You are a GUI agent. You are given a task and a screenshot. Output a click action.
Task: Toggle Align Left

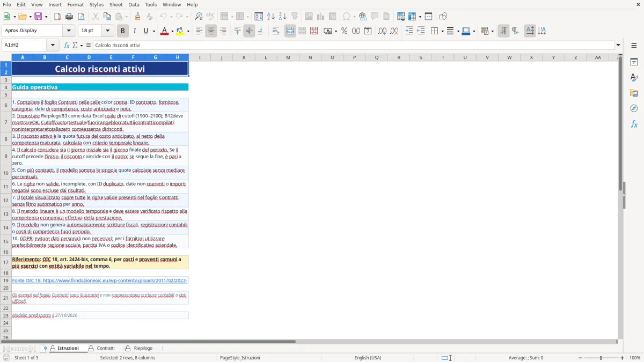199,31
